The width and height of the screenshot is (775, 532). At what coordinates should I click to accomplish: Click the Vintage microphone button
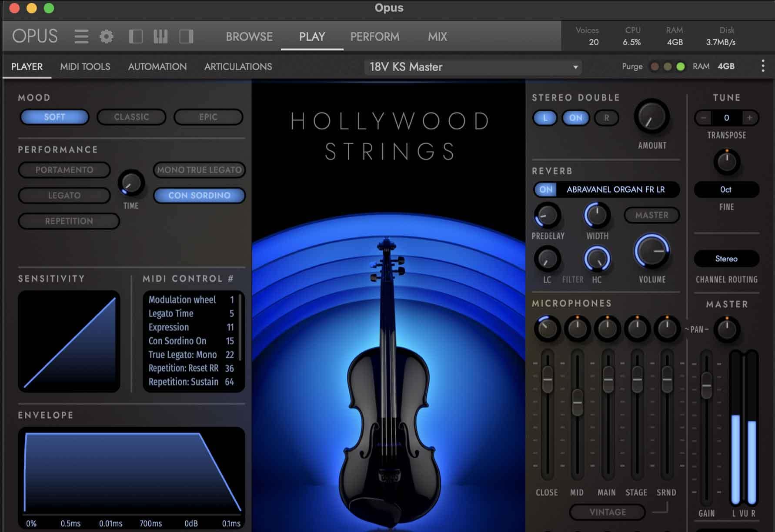607,512
